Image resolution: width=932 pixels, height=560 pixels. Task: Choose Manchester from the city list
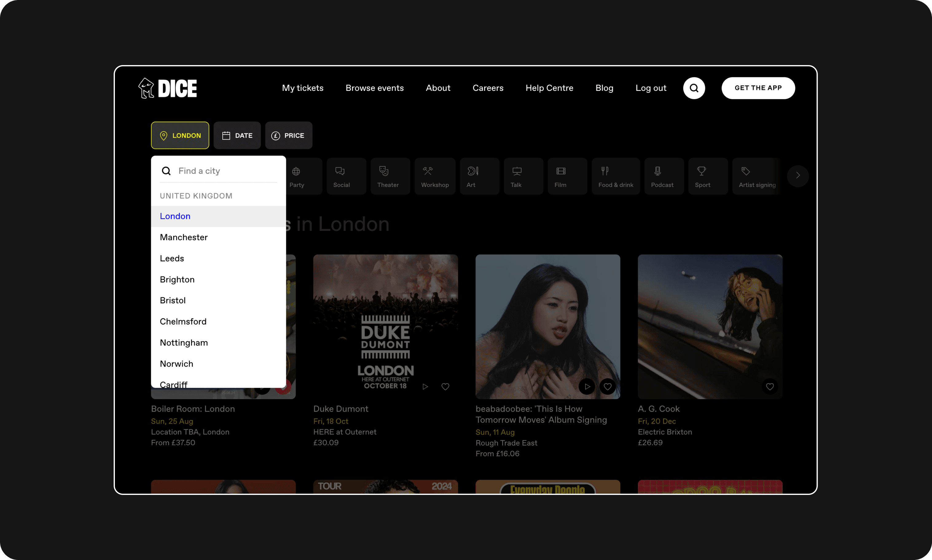(x=184, y=237)
